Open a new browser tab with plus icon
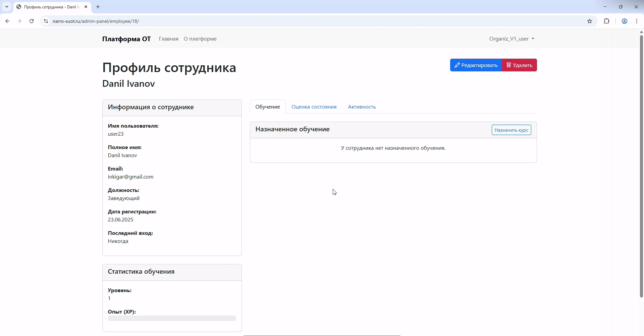The image size is (644, 336). tap(98, 7)
